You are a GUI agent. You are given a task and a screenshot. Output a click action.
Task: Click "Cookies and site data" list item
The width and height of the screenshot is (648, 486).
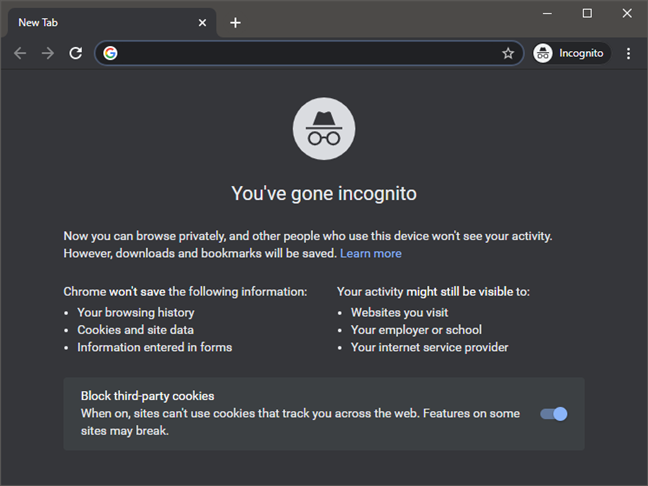click(x=136, y=330)
